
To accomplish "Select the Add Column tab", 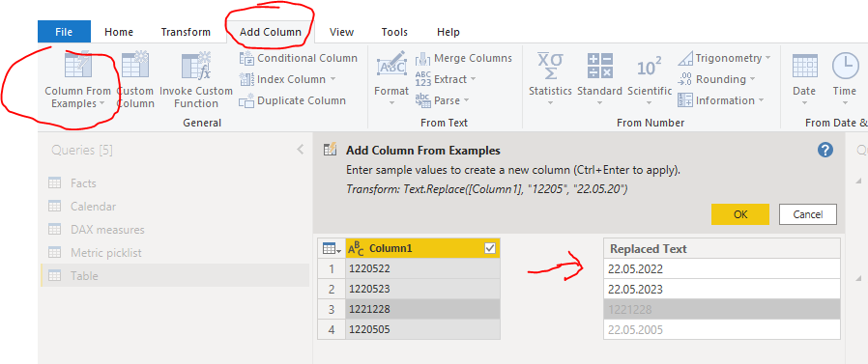I will 270,32.
